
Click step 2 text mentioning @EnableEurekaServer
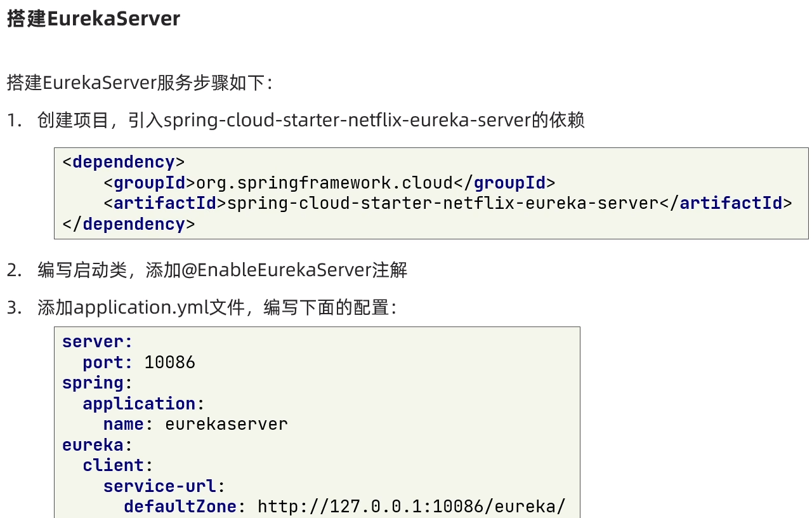click(222, 270)
